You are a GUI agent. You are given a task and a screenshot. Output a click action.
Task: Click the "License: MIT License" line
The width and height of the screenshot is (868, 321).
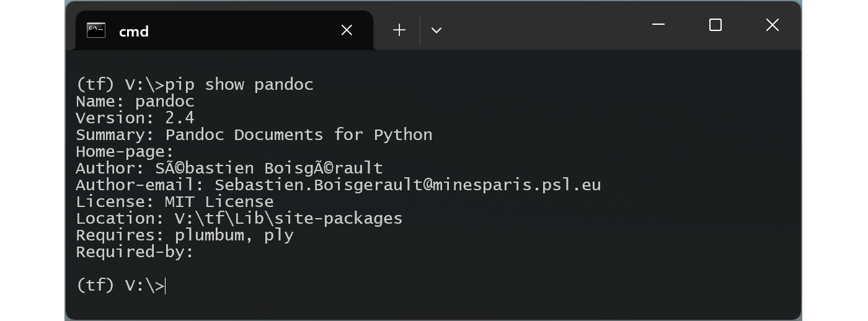coord(175,201)
